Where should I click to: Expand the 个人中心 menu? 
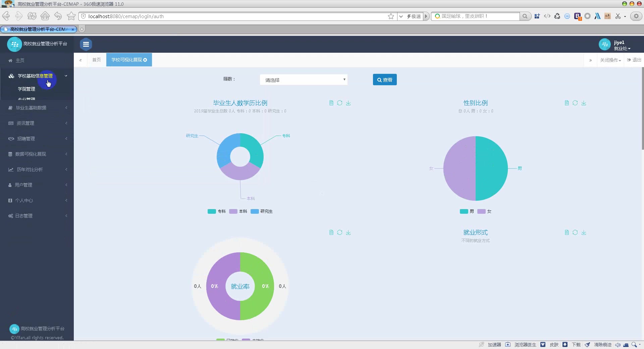pos(37,200)
